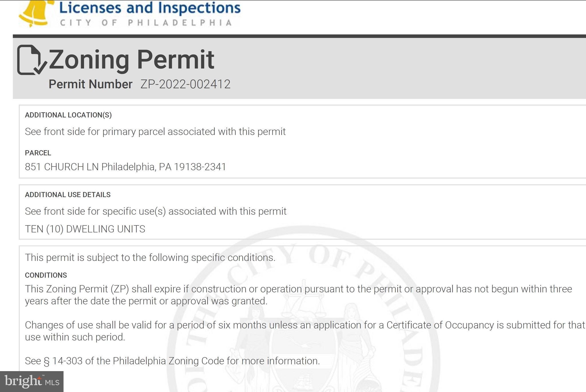Click the three-year permit expiration condition paragraph

(x=298, y=295)
